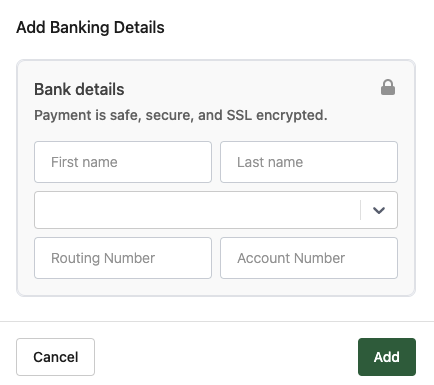Click the green Add button
This screenshot has height=385, width=434.
(387, 357)
